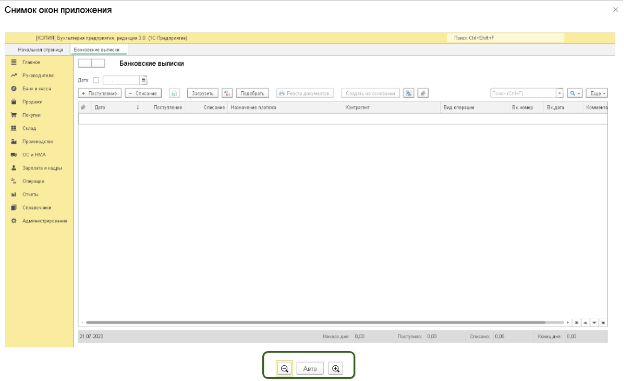
Task: Click the Зарплата и кадры person icon
Action: tap(14, 168)
